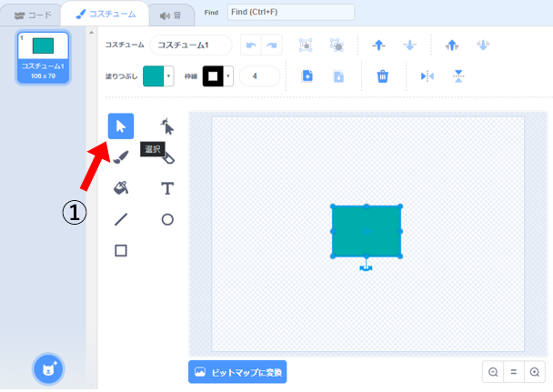
Task: Click ビットマップに変換 button
Action: 237,372
